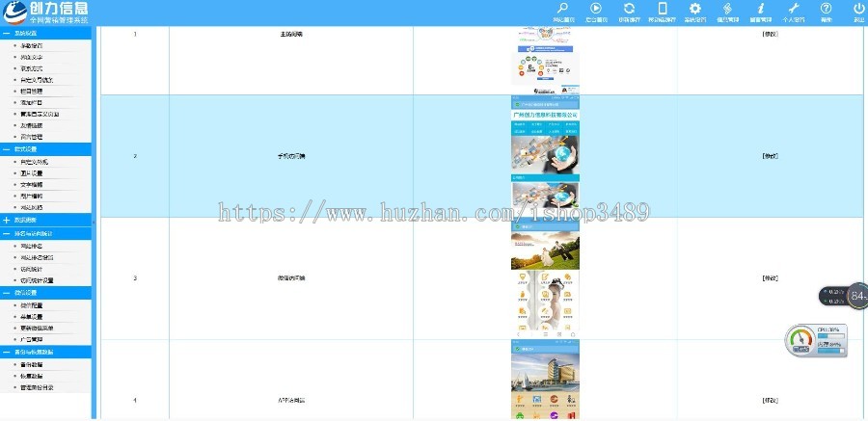Click the 创力信息 logo at top left
The width and height of the screenshot is (868, 421).
(x=45, y=13)
